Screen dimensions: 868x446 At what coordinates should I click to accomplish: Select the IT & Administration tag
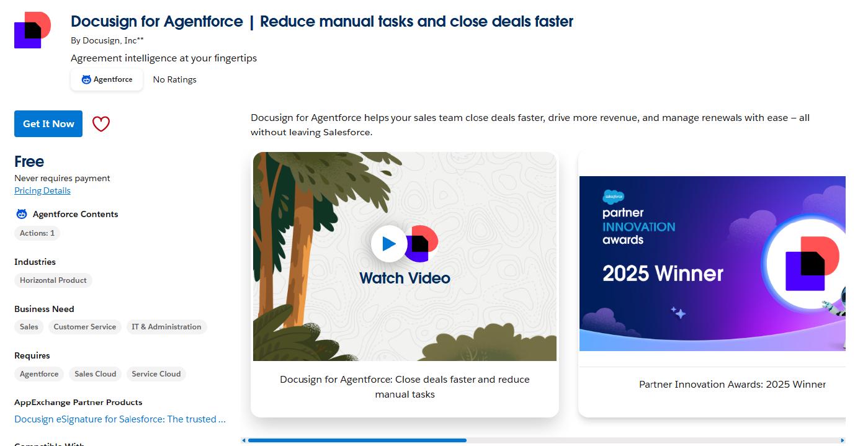pyautogui.click(x=166, y=327)
